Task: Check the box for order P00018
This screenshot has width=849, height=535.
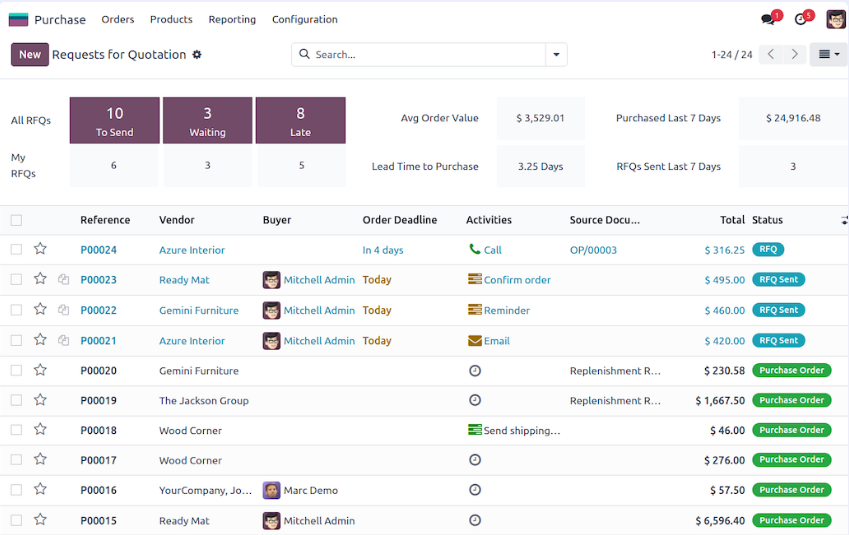Action: click(16, 430)
